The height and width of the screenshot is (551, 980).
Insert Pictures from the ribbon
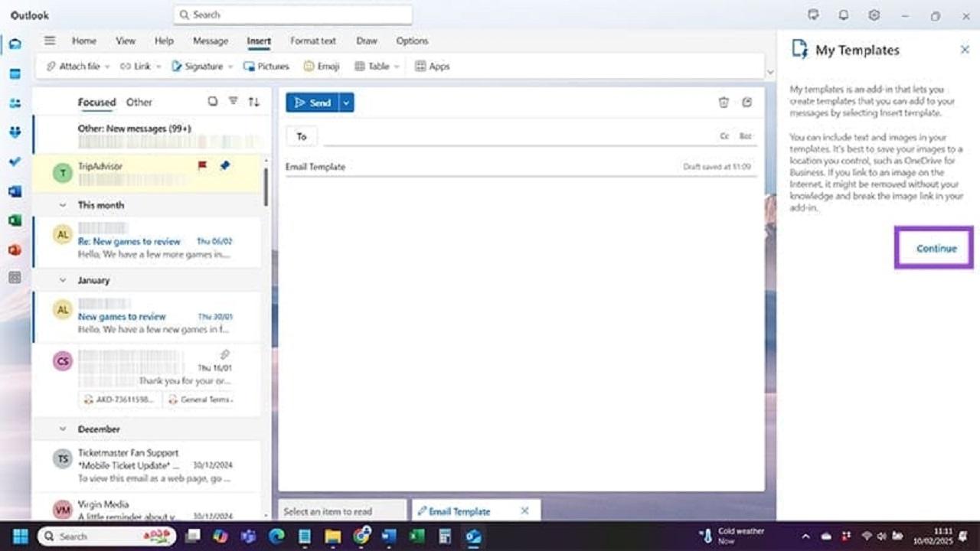(266, 67)
